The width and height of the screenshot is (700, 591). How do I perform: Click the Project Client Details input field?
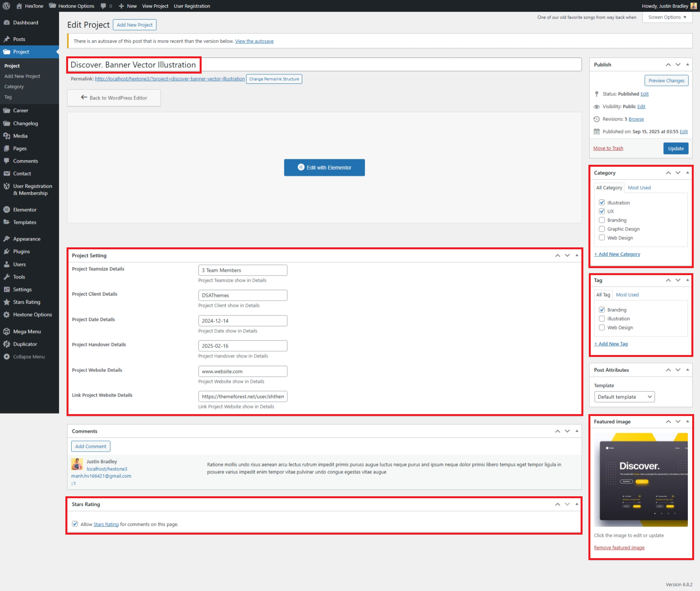242,295
